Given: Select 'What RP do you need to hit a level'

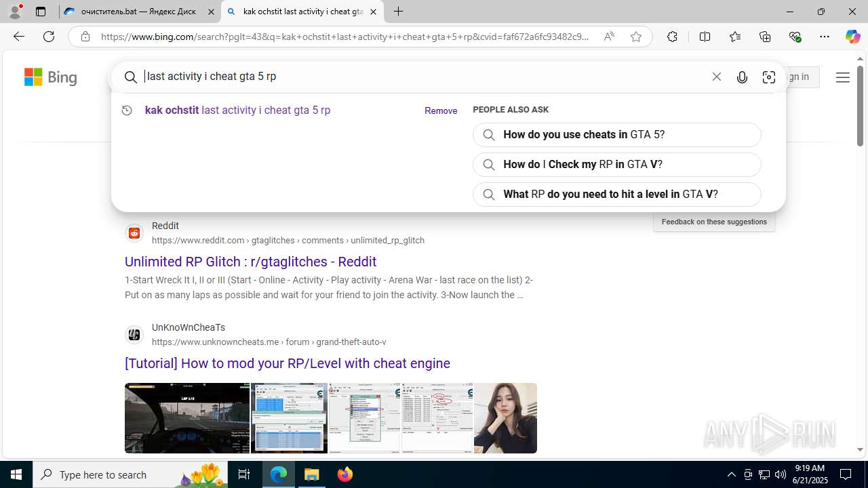Looking at the screenshot, I should click(x=617, y=194).
